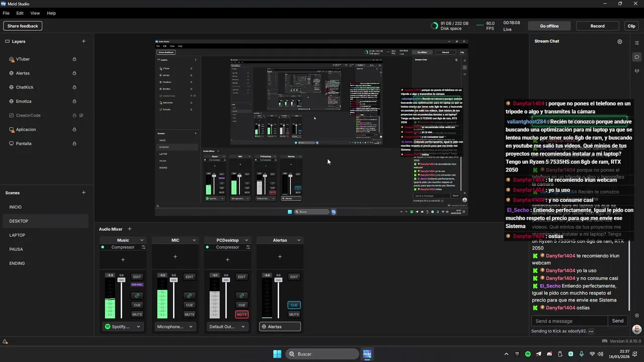The width and height of the screenshot is (644, 362).
Task: Show the hidden CreatorCode layer
Action: point(81,116)
